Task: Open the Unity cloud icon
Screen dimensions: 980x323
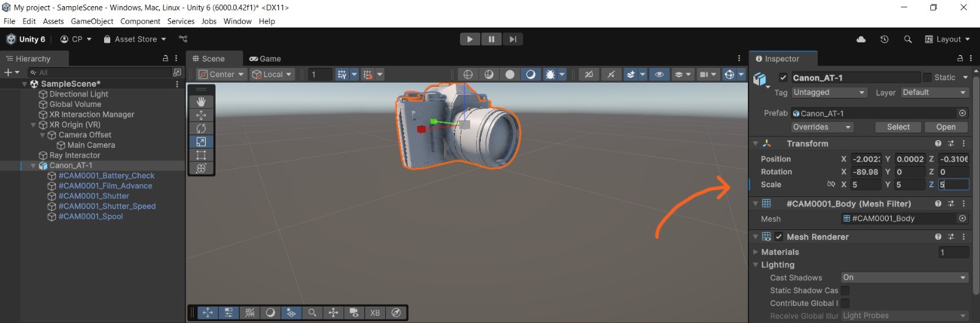Action: pyautogui.click(x=861, y=39)
